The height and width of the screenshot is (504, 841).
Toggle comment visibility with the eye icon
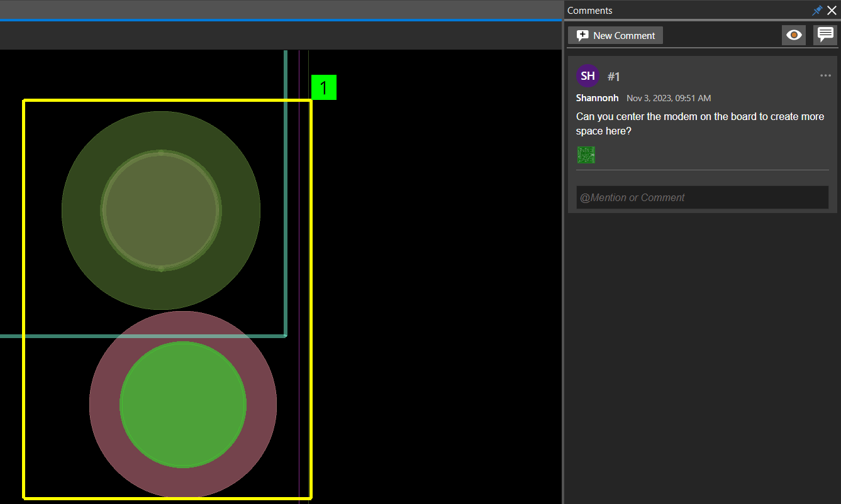point(794,35)
